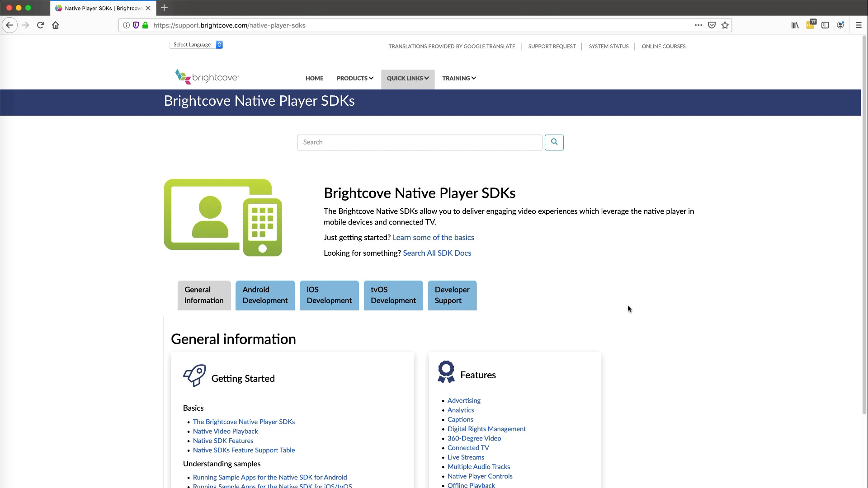Open the Captions feature link

(460, 420)
